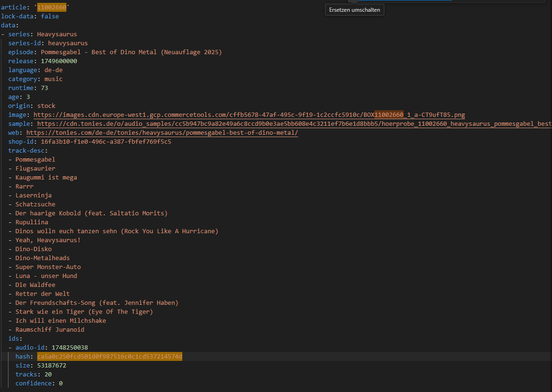Click the highlighted article number 11002660
Image resolution: width=552 pixels, height=392 pixels.
tap(52, 8)
